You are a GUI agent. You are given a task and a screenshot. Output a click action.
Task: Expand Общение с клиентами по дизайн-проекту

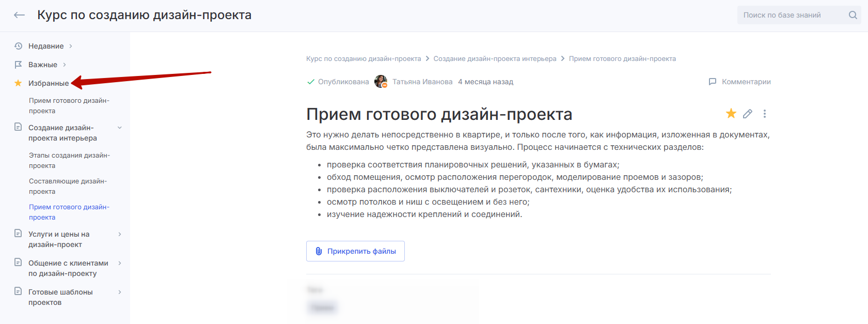pos(119,263)
